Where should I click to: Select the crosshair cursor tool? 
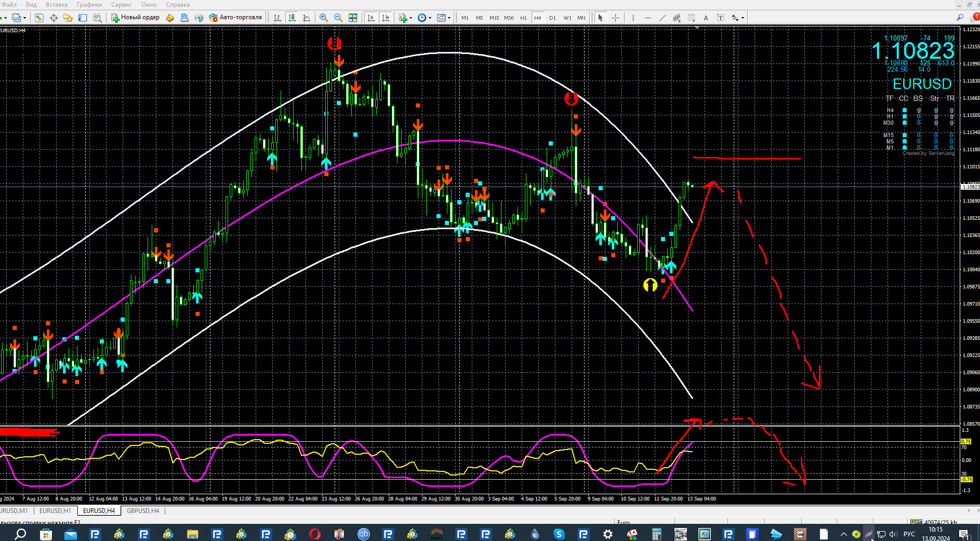615,18
